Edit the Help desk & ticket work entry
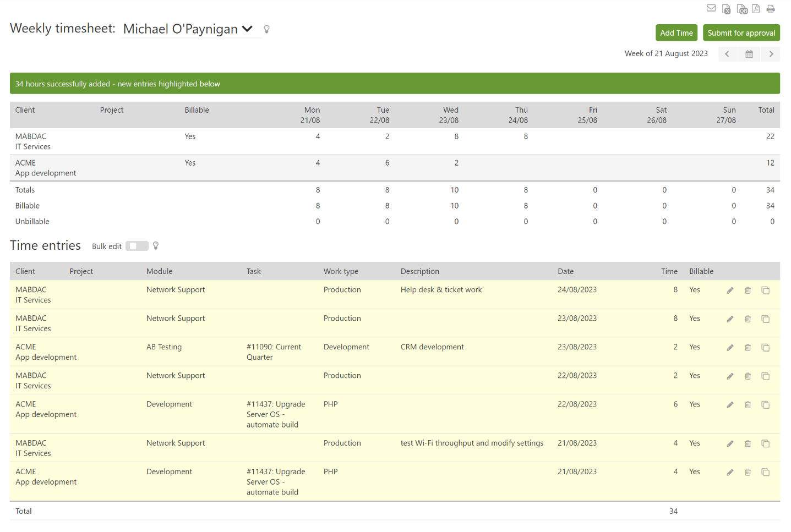Image resolution: width=791 pixels, height=532 pixels. [x=730, y=290]
